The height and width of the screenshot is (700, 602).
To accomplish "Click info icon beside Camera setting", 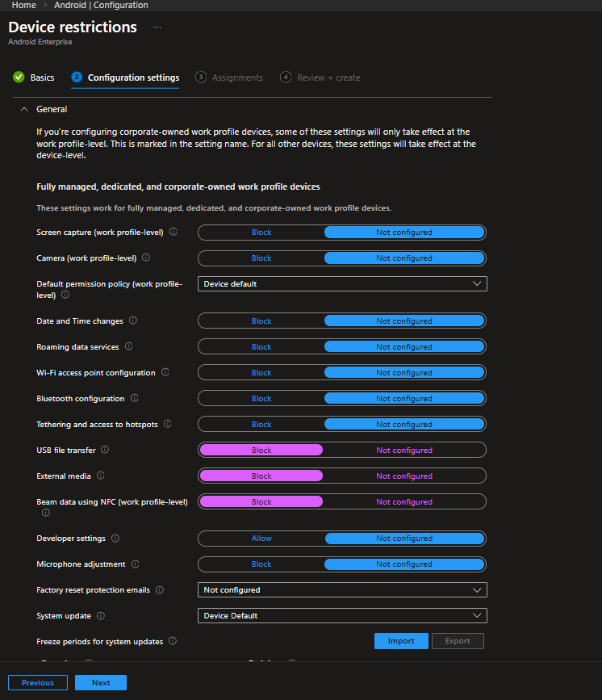I will pyautogui.click(x=145, y=258).
